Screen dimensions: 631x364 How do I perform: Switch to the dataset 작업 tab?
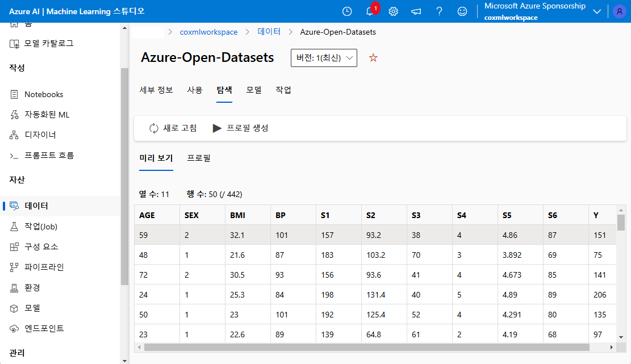pos(283,90)
